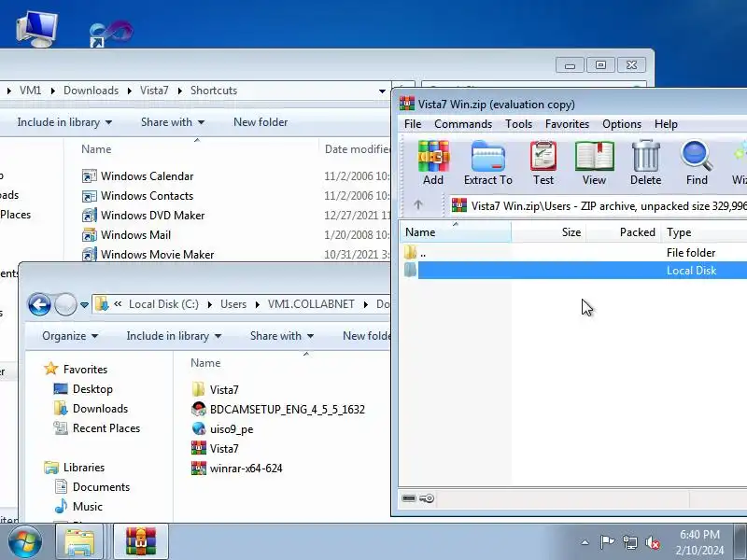Click Local Disk (C:) breadcrumb segment
Screen dimensions: 747x560
(x=163, y=304)
